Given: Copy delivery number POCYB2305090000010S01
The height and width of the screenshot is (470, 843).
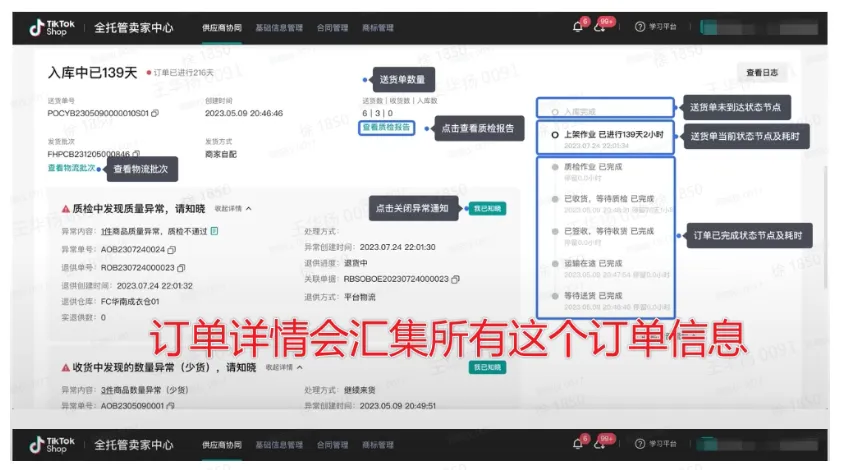Looking at the screenshot, I should 155,113.
